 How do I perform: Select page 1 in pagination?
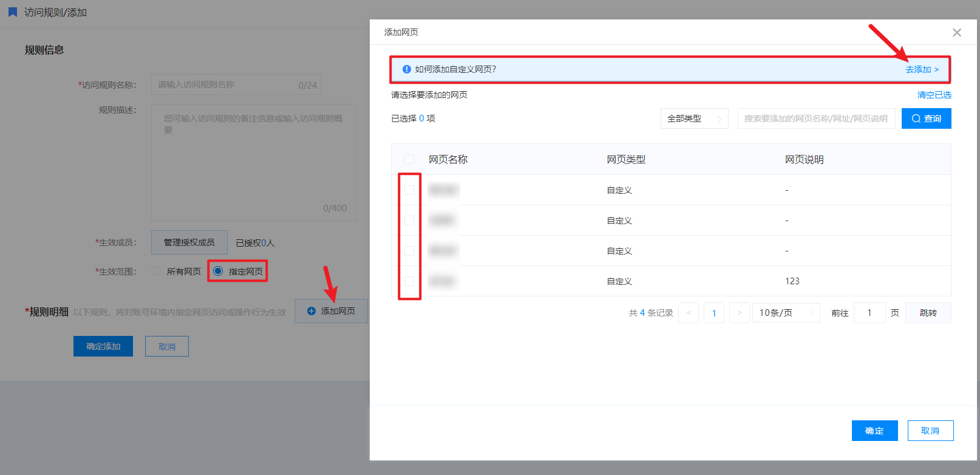pyautogui.click(x=714, y=313)
